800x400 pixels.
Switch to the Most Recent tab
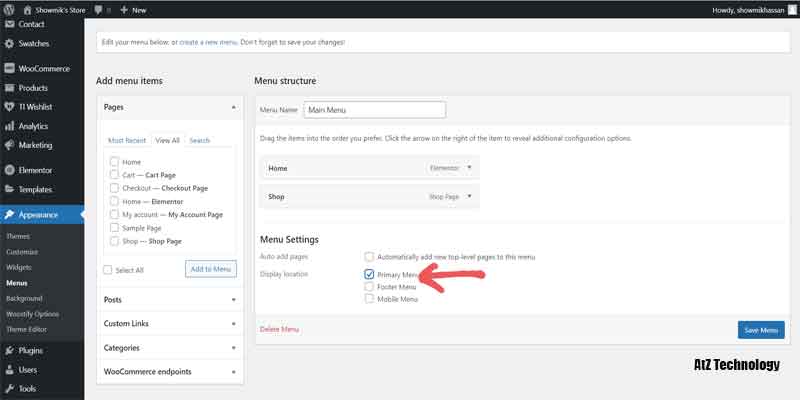pyautogui.click(x=127, y=141)
